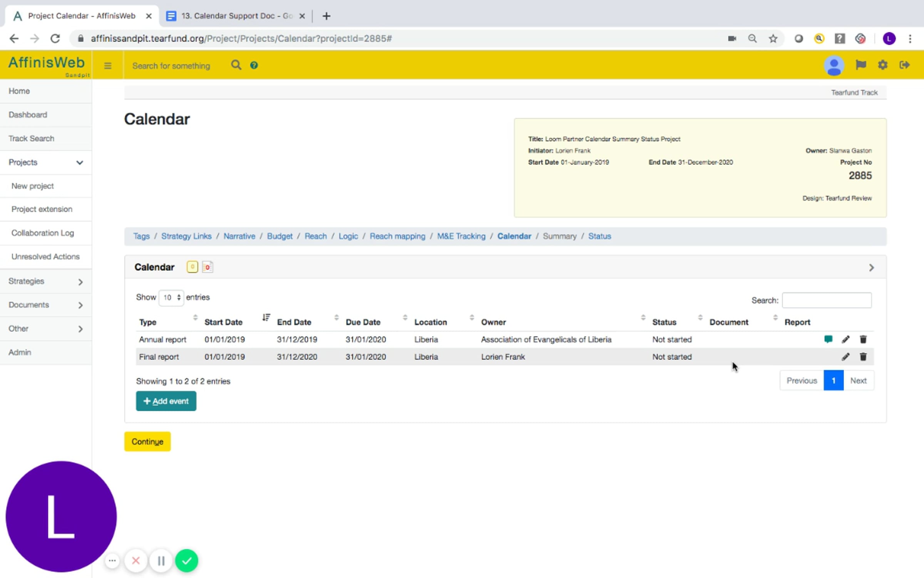The height and width of the screenshot is (578, 924).
Task: Open Chrome three-dot menu
Action: [x=910, y=39]
